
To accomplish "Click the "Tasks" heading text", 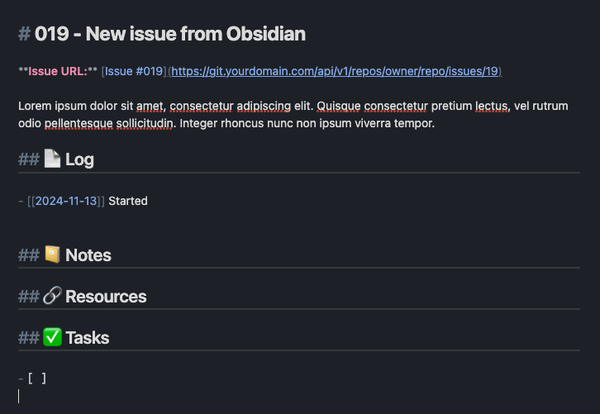I will (x=87, y=338).
